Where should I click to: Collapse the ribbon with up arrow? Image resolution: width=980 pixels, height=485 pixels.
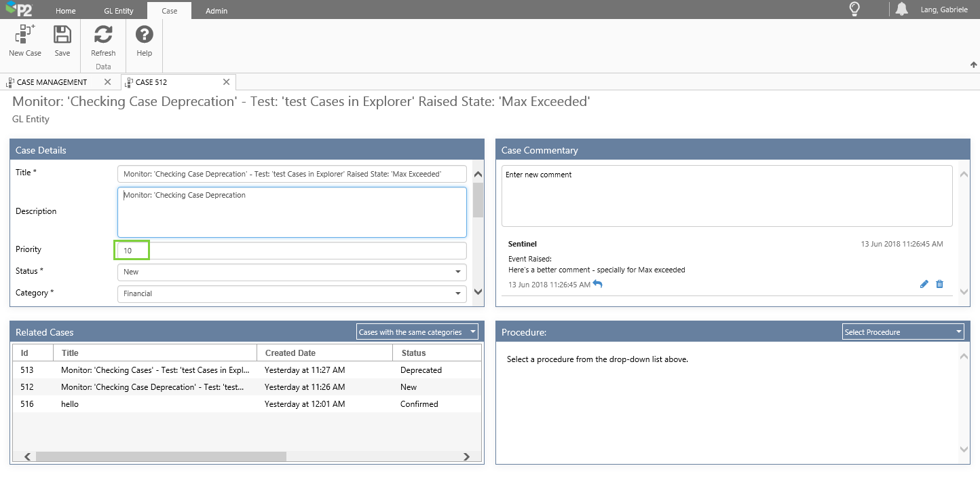click(x=974, y=65)
